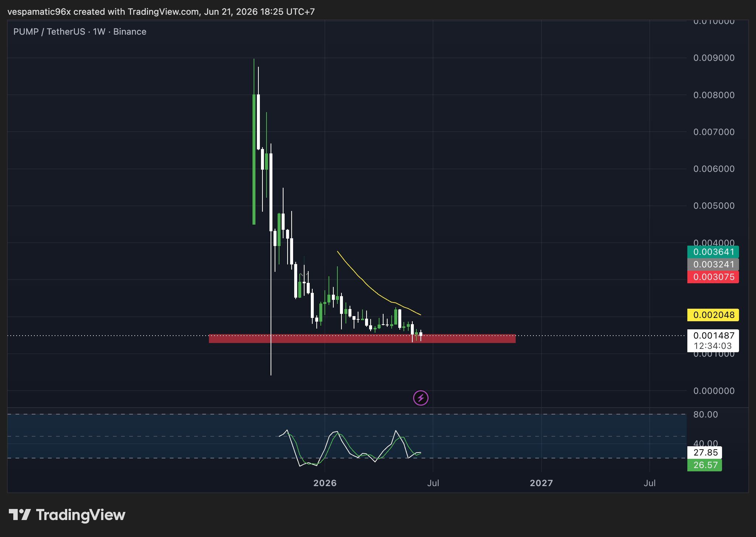
Task: Click the gray 0.003241 price label
Action: [713, 264]
